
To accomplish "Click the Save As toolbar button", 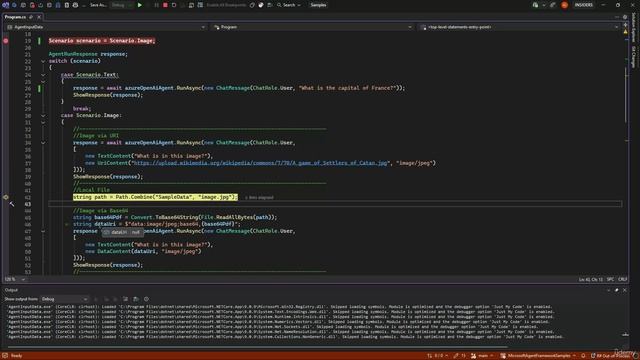I will pos(98,5).
